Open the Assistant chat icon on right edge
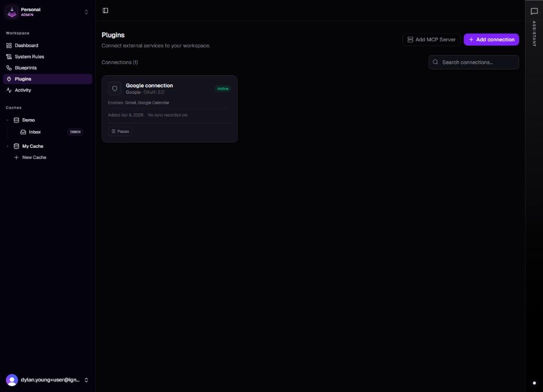The image size is (543, 392). click(x=534, y=11)
